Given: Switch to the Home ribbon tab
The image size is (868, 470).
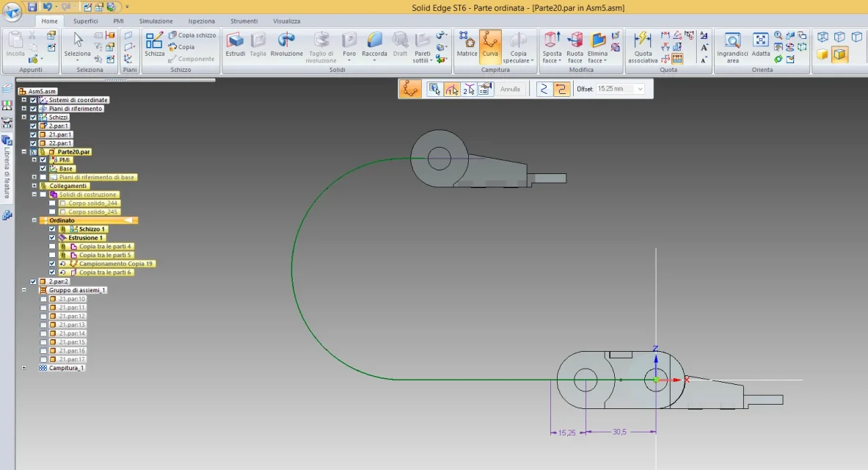Looking at the screenshot, I should (x=49, y=21).
